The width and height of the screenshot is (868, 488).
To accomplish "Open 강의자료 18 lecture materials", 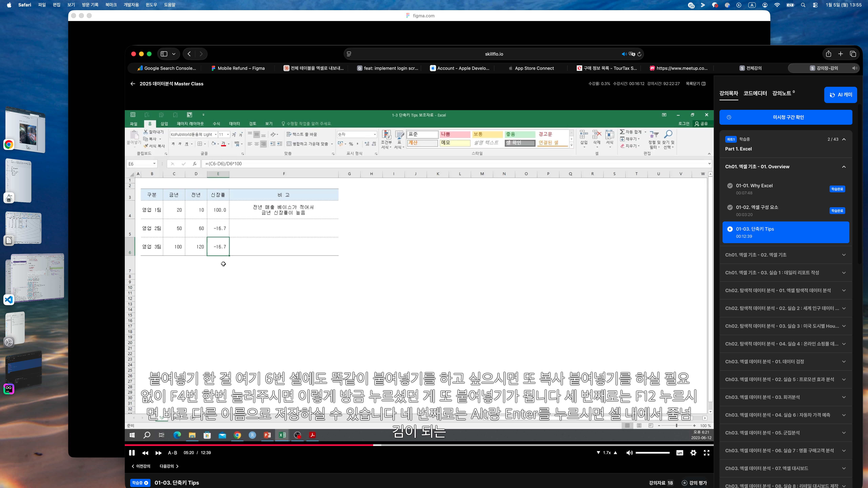I will 661,483.
